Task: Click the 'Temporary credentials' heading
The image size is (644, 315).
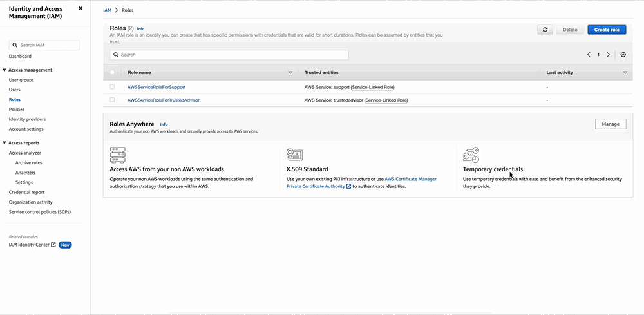Action: coord(493,169)
